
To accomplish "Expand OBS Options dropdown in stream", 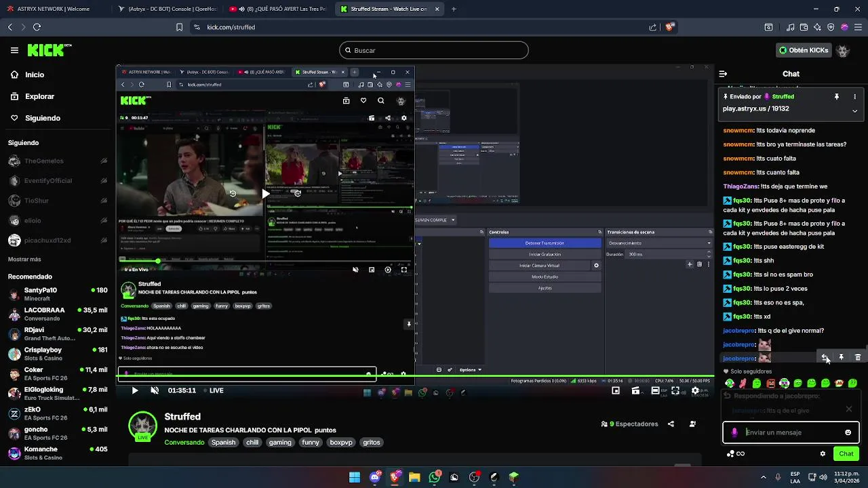I will (470, 370).
